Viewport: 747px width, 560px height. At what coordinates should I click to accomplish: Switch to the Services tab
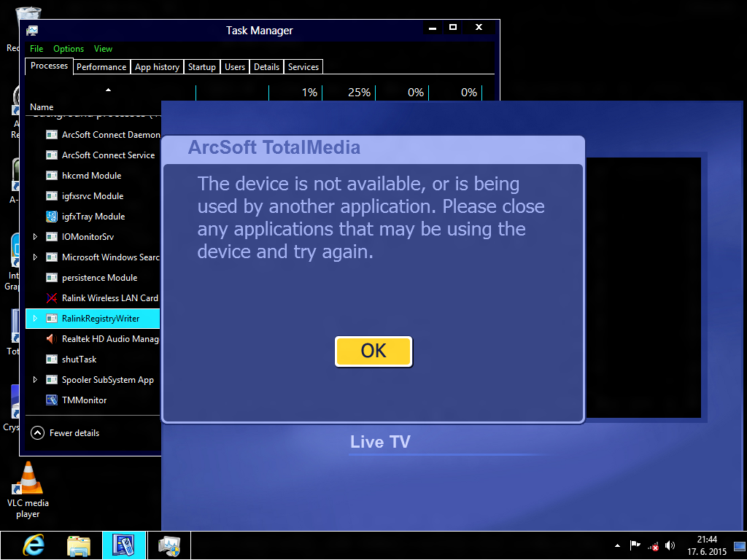pyautogui.click(x=303, y=66)
